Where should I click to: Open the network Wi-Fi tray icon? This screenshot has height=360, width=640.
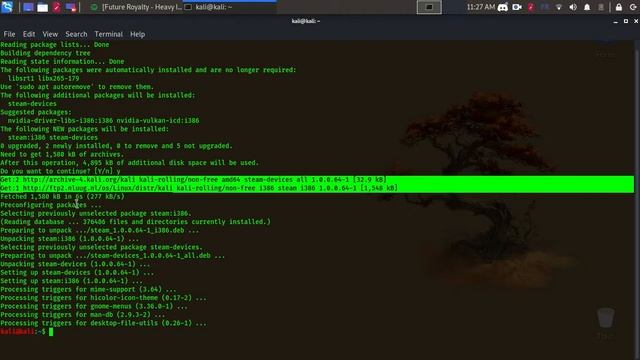tap(559, 7)
